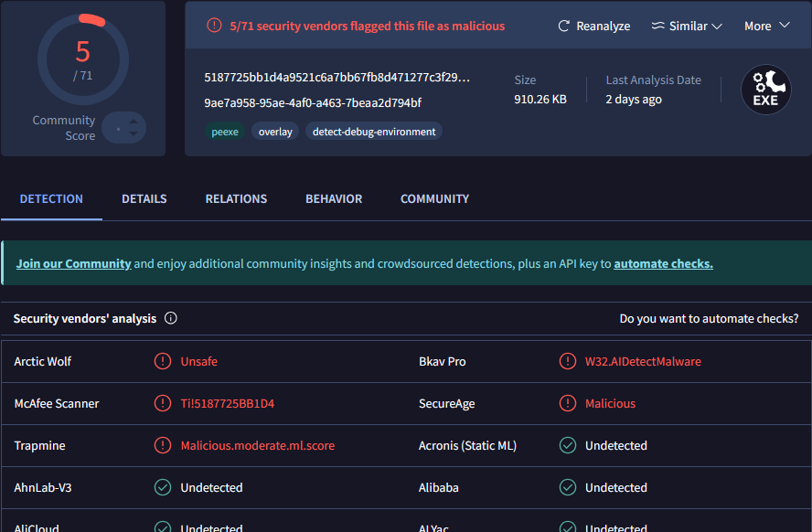Select the peexe tag
The height and width of the screenshot is (532, 812).
point(225,132)
